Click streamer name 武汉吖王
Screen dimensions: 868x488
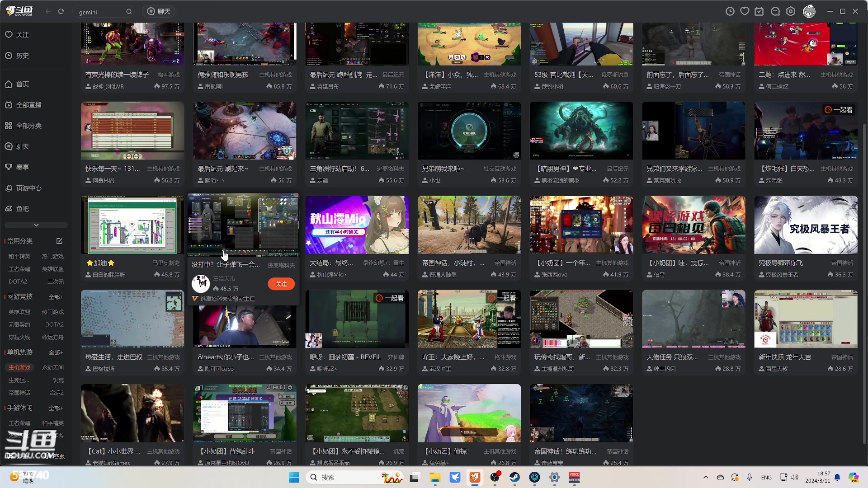pos(440,369)
